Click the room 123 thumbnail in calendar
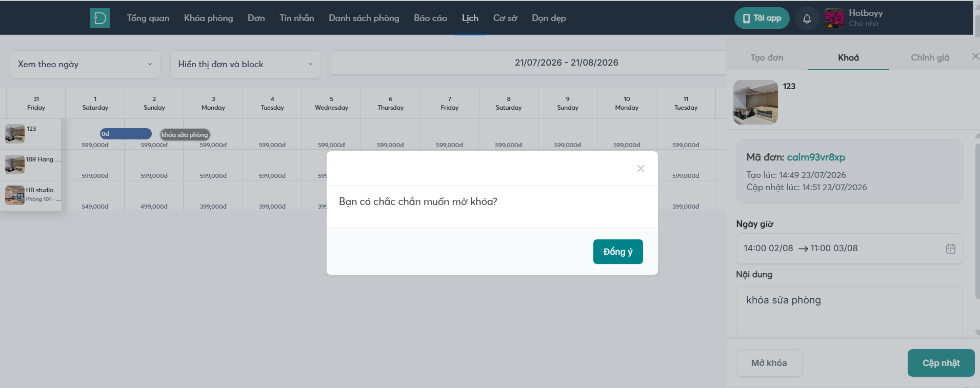Viewport: 980px width, 388px height. (x=15, y=134)
